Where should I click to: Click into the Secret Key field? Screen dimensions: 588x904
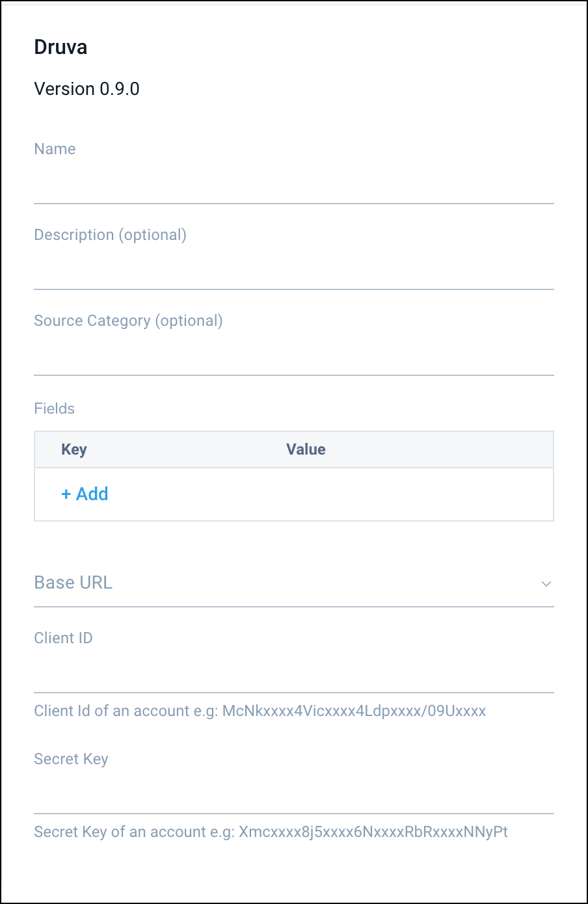pos(293,793)
